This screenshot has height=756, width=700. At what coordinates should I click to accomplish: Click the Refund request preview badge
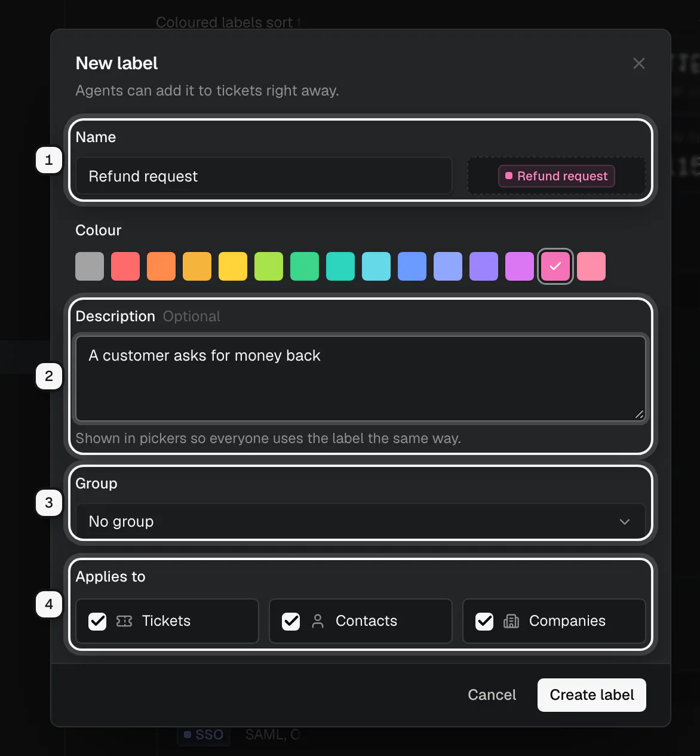click(x=557, y=176)
